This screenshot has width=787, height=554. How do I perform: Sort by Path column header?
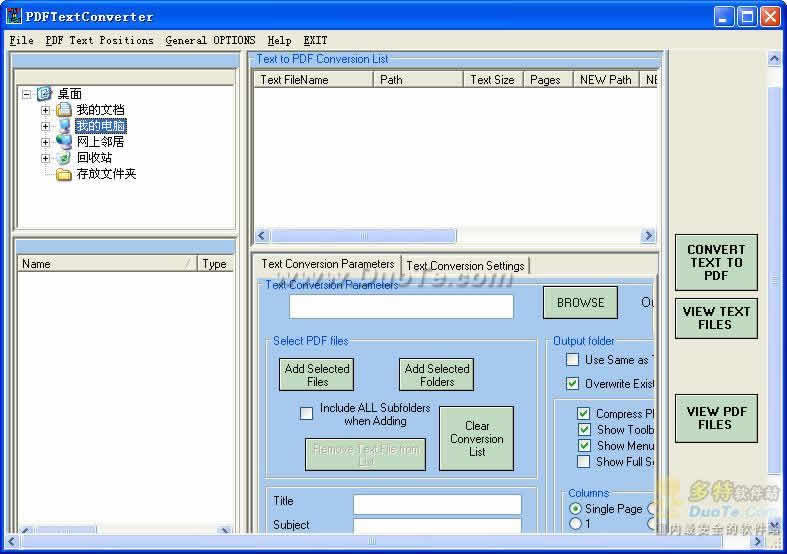pyautogui.click(x=418, y=80)
